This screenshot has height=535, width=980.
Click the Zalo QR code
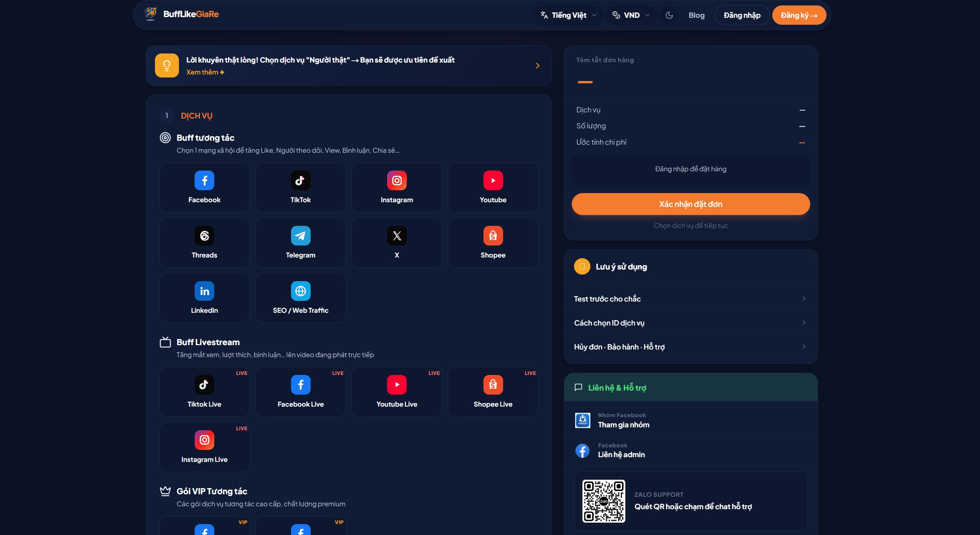pyautogui.click(x=604, y=501)
